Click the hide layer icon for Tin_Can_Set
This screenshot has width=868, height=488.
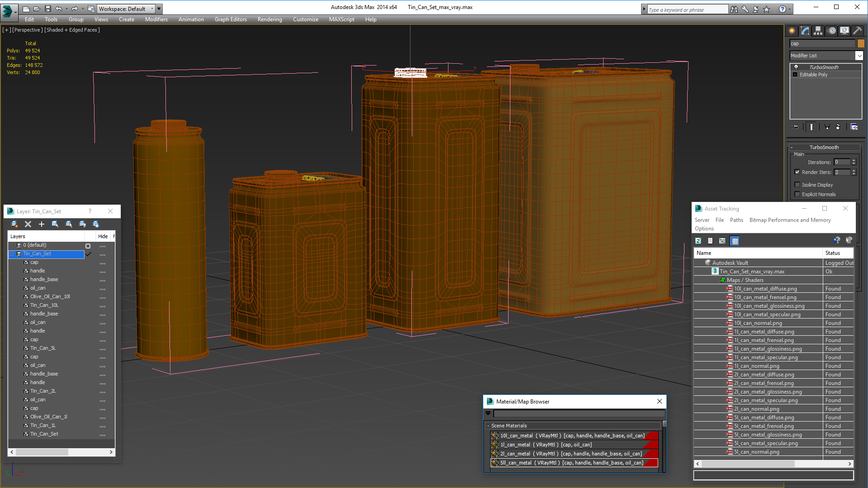(x=102, y=254)
